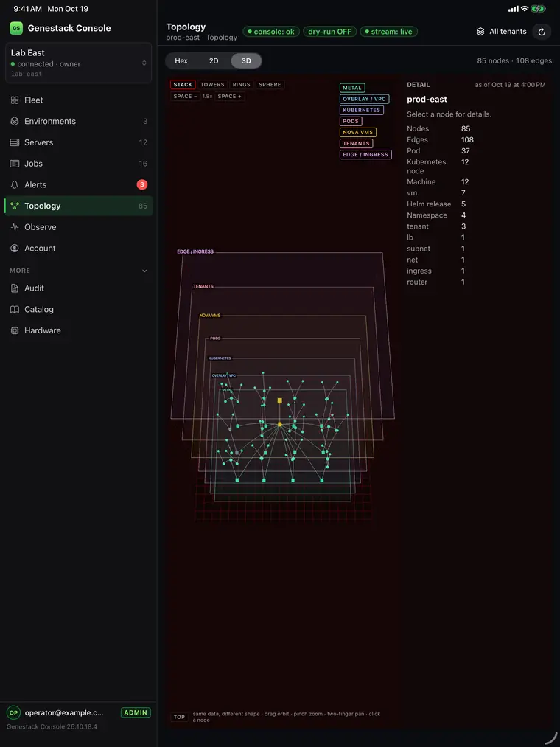Decrease layer spacing with SPACE −
The height and width of the screenshot is (747, 560).
tap(185, 97)
